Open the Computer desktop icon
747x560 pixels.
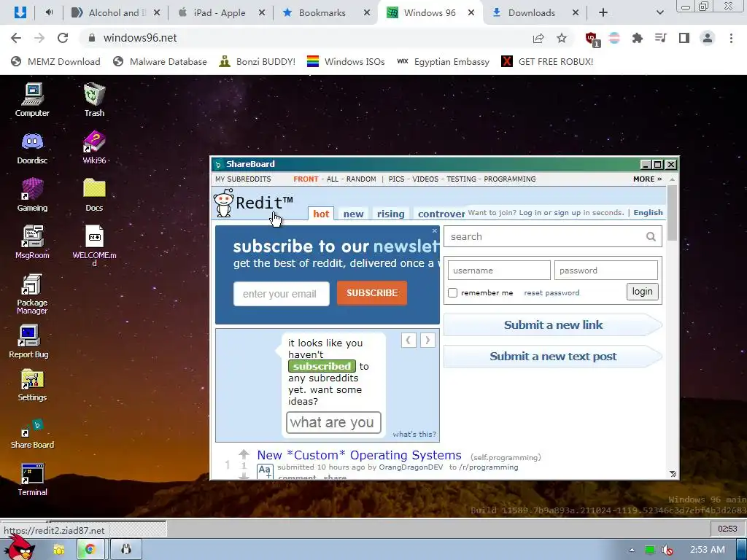pyautogui.click(x=32, y=99)
